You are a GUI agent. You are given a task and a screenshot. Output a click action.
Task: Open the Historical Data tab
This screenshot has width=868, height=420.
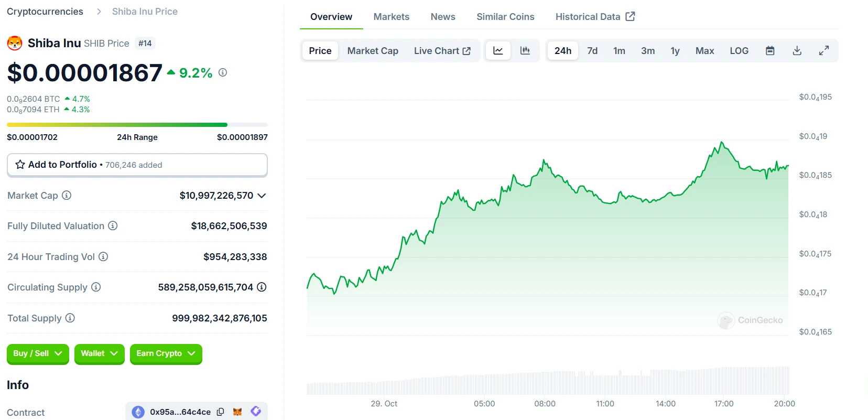coord(595,17)
